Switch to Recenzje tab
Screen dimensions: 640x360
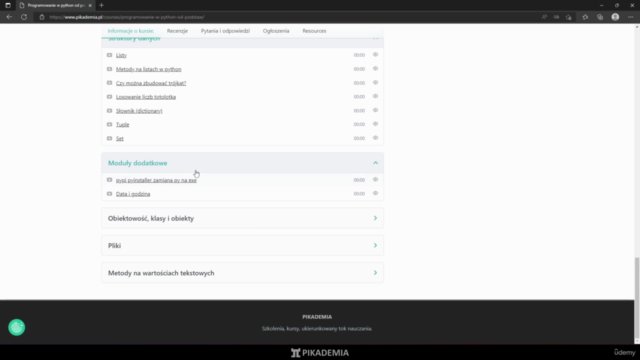pyautogui.click(x=177, y=31)
